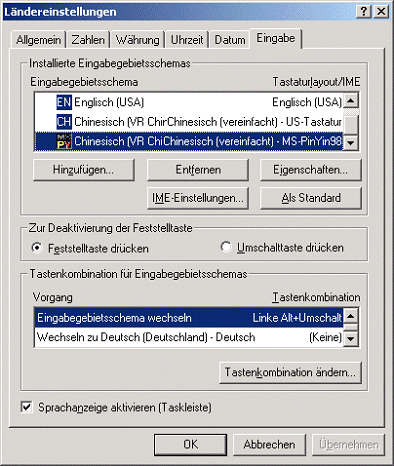Click the scroll up arrow in Vorgang list
The image size is (394, 466).
click(x=351, y=315)
